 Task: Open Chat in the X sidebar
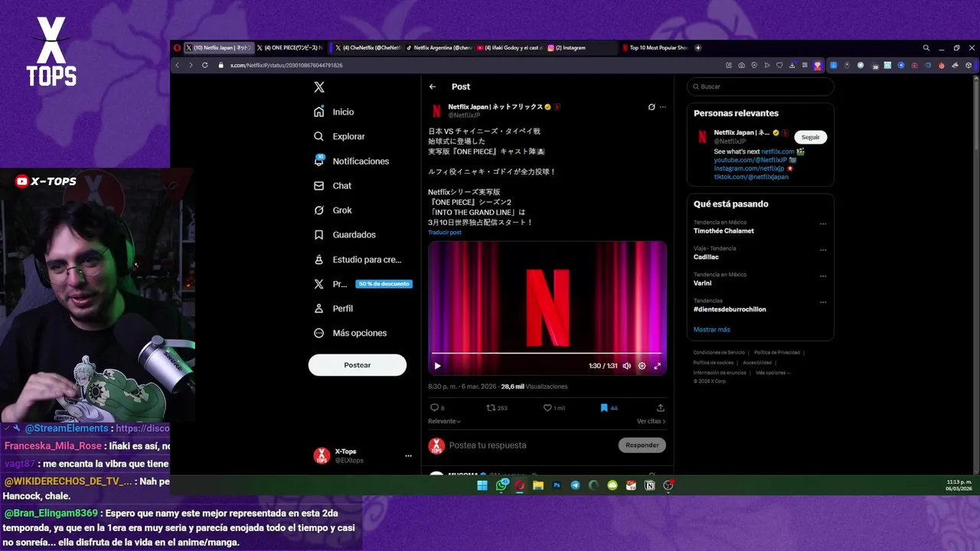click(x=332, y=186)
